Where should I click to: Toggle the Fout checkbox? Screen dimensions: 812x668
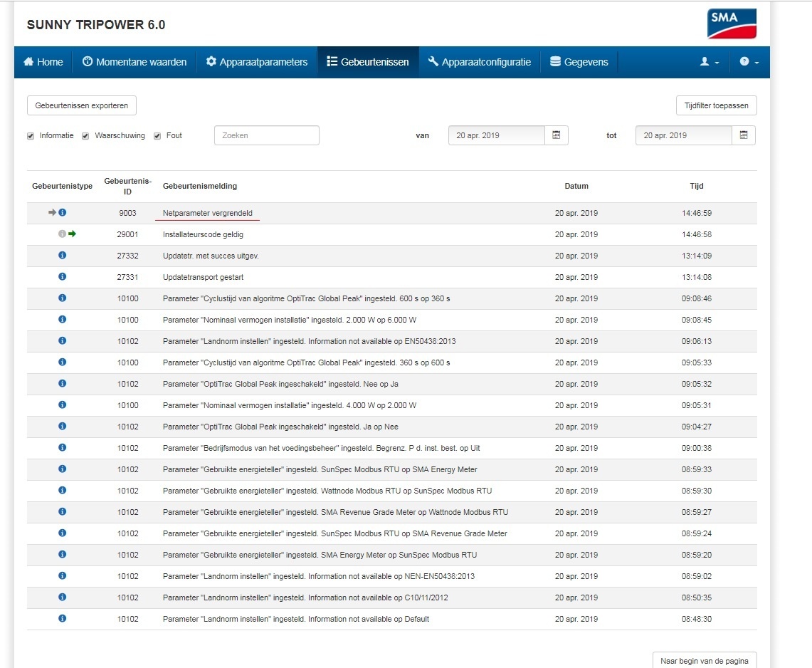[x=157, y=136]
